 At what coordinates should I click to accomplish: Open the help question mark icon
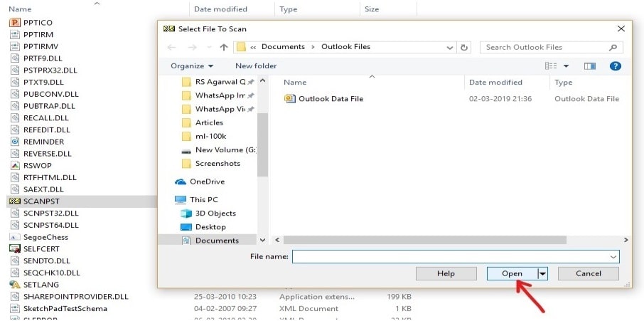point(616,65)
